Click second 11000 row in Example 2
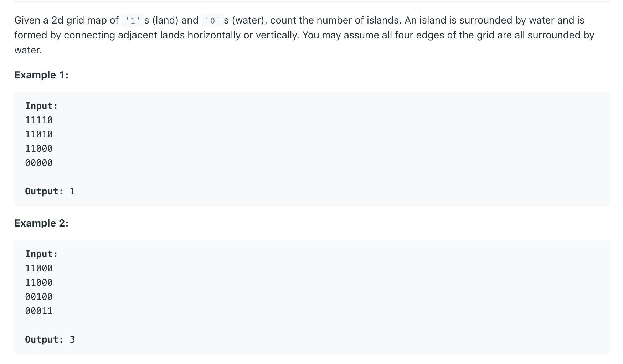 coord(39,282)
